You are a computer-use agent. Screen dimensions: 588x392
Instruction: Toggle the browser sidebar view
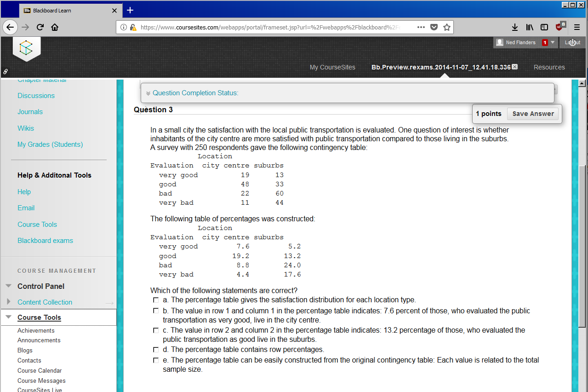tap(544, 27)
